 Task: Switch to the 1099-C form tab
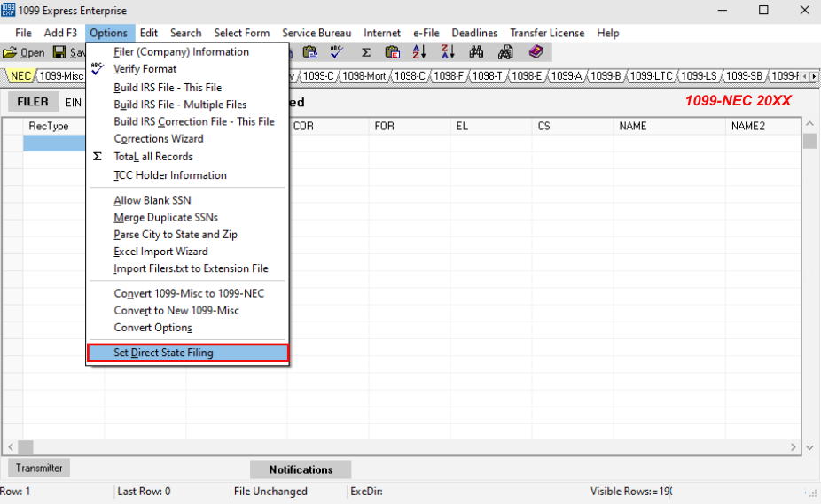318,76
